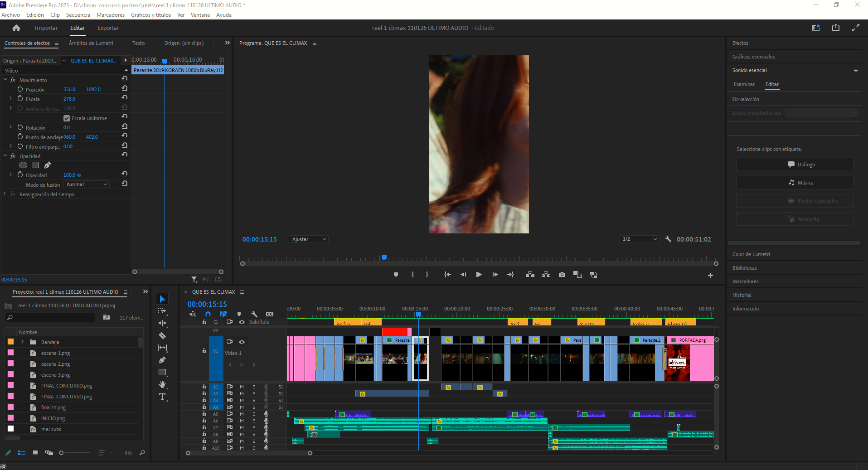Open the Secuencia menu

78,15
